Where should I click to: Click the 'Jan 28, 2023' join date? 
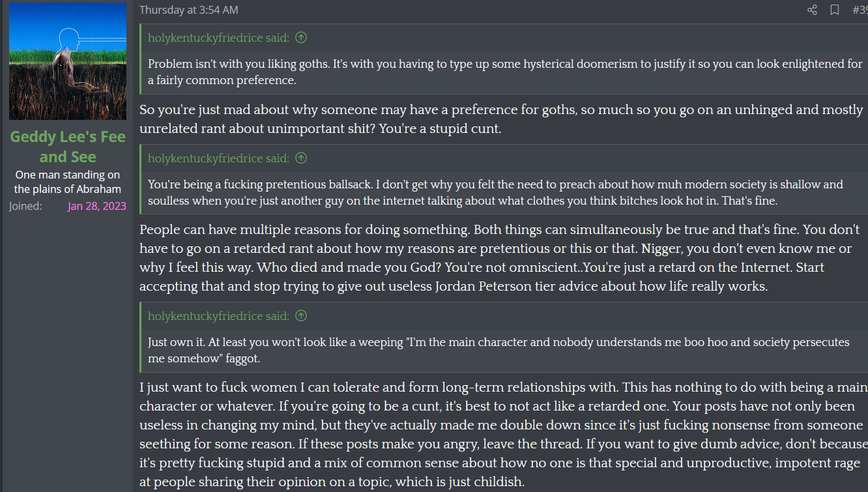click(x=97, y=207)
